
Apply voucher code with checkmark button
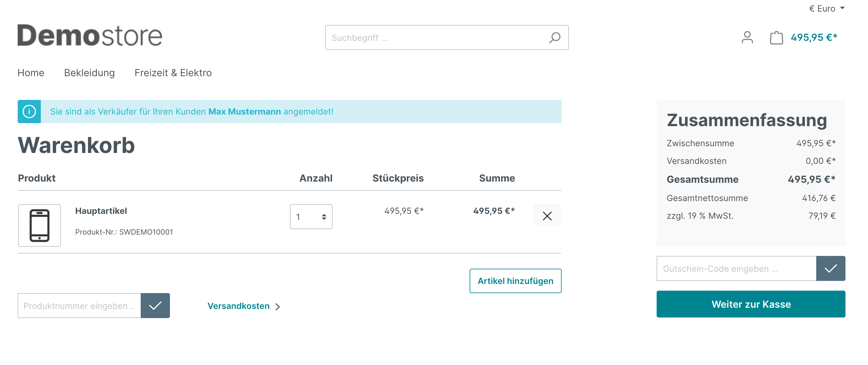(831, 268)
